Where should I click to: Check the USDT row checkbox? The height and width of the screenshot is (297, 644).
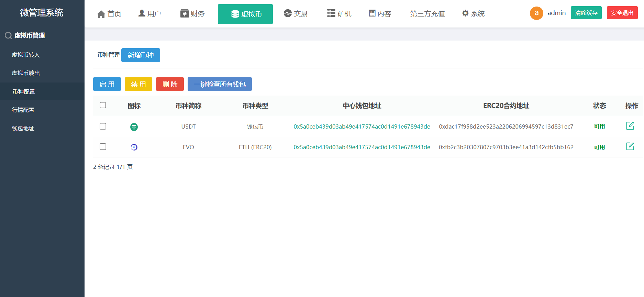[103, 126]
